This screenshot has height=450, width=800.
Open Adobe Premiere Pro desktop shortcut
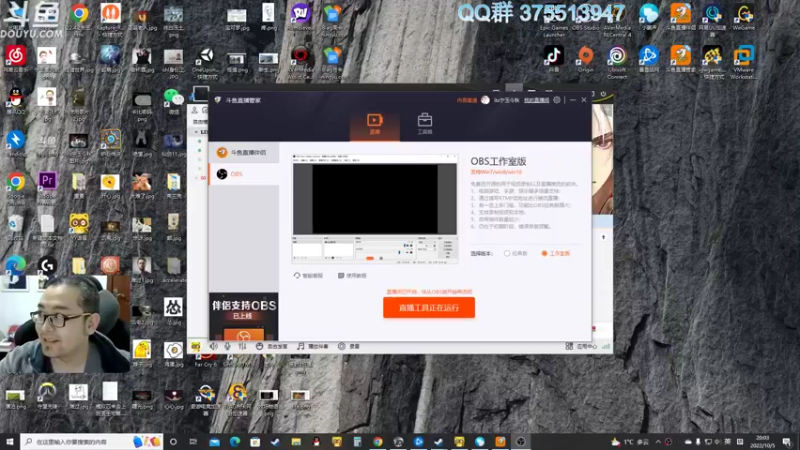point(47,184)
